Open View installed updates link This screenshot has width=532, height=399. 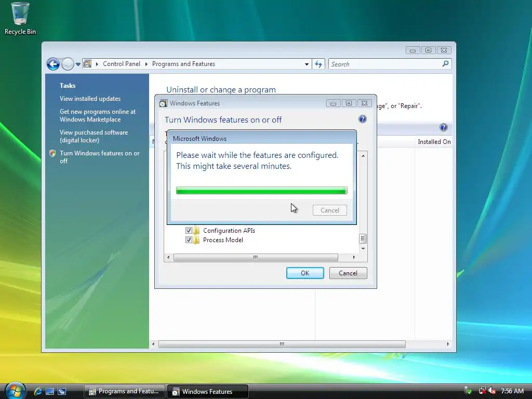[90, 99]
